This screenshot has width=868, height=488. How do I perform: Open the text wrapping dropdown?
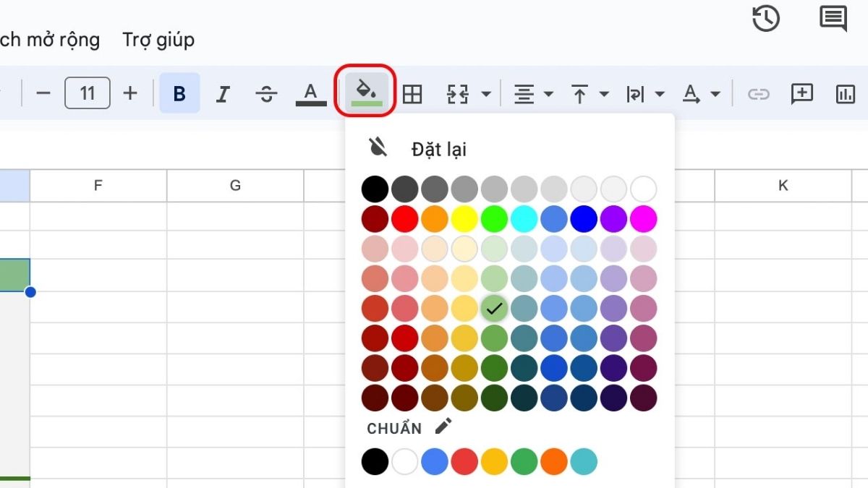(x=643, y=93)
